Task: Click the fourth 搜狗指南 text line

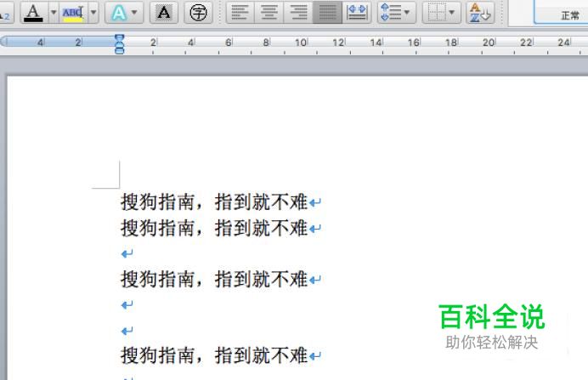Action: click(214, 355)
